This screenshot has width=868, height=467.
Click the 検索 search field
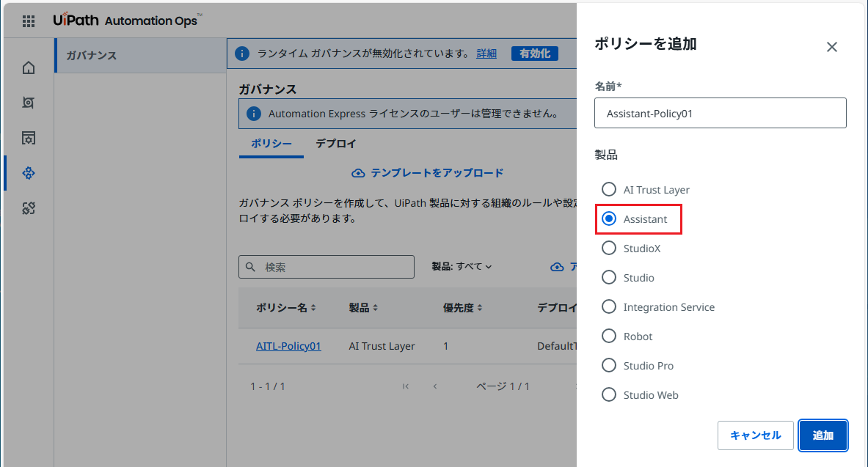tap(327, 267)
